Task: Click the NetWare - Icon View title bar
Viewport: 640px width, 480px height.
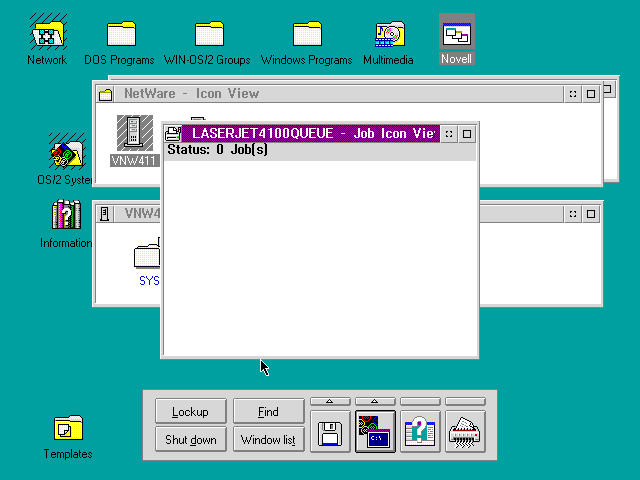Action: click(x=338, y=94)
